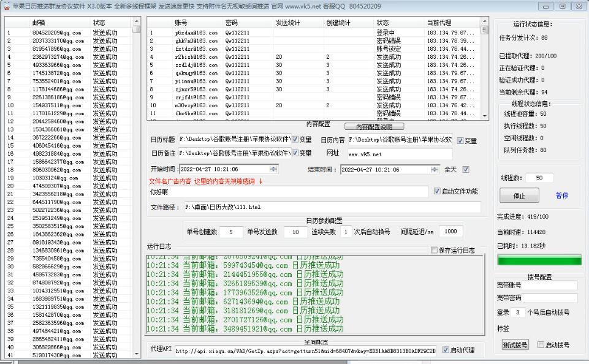This screenshot has width=589, height=364.
Task: Enable the 保存运行日志 checkbox
Action: pos(435,250)
